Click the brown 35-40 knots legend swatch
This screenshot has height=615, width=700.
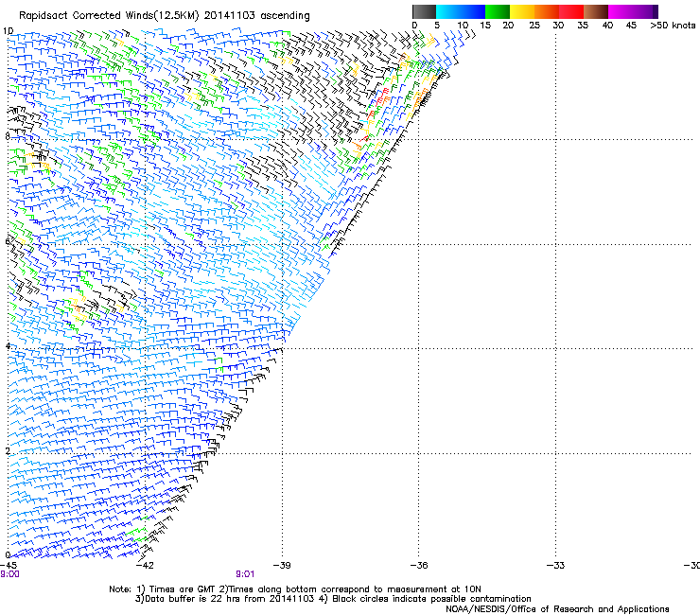pos(596,11)
